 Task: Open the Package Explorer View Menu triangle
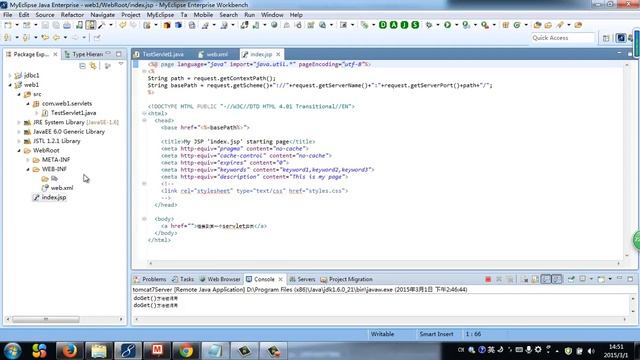[x=121, y=64]
